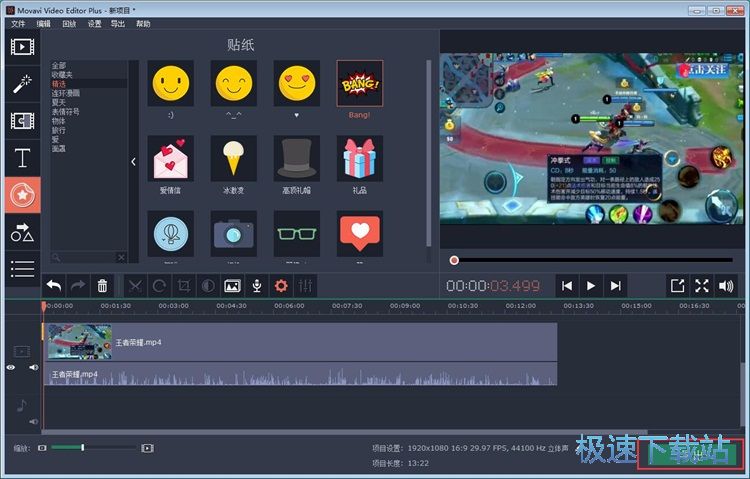The height and width of the screenshot is (479, 750).
Task: Open the audio equalizer sliders icon
Action: pyautogui.click(x=305, y=286)
